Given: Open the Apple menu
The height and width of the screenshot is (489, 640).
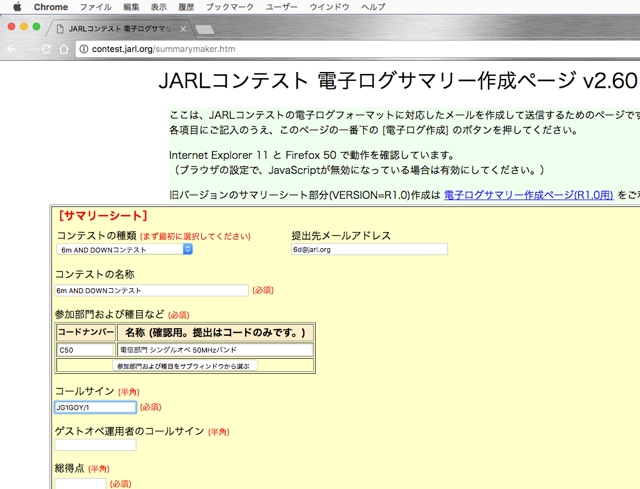Looking at the screenshot, I should pos(17,7).
